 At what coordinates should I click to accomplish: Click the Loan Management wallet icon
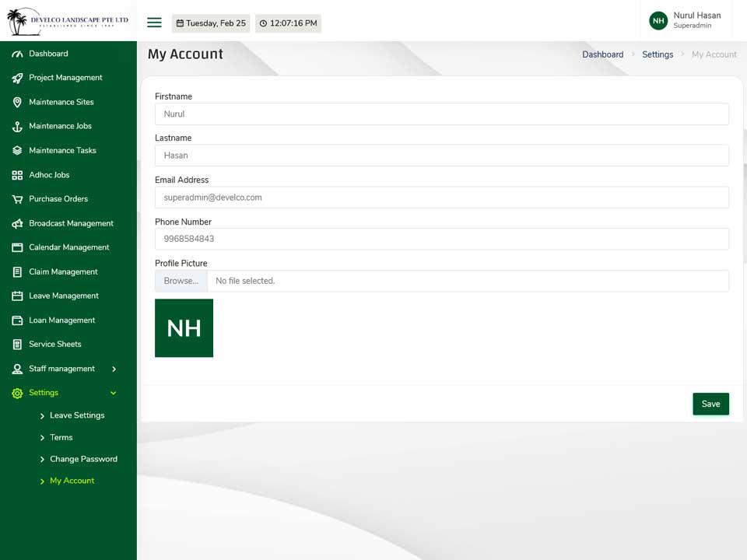17,320
